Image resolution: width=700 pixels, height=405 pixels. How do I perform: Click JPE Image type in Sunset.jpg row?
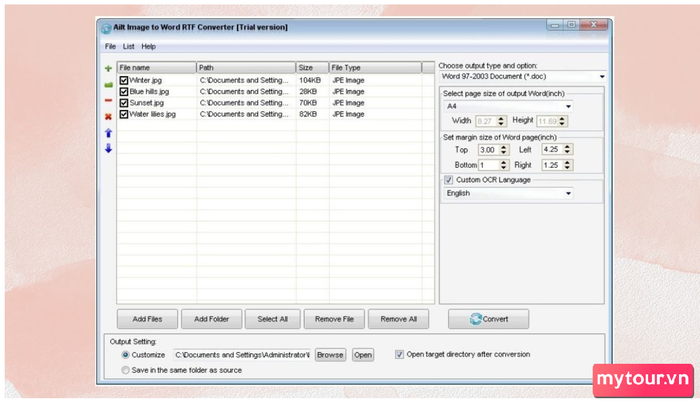(x=348, y=103)
